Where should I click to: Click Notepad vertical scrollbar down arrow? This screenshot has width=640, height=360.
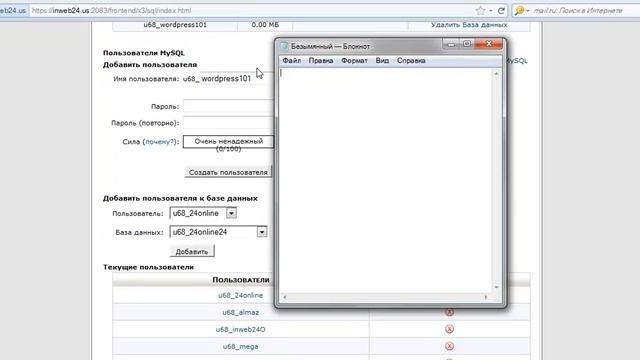(496, 287)
